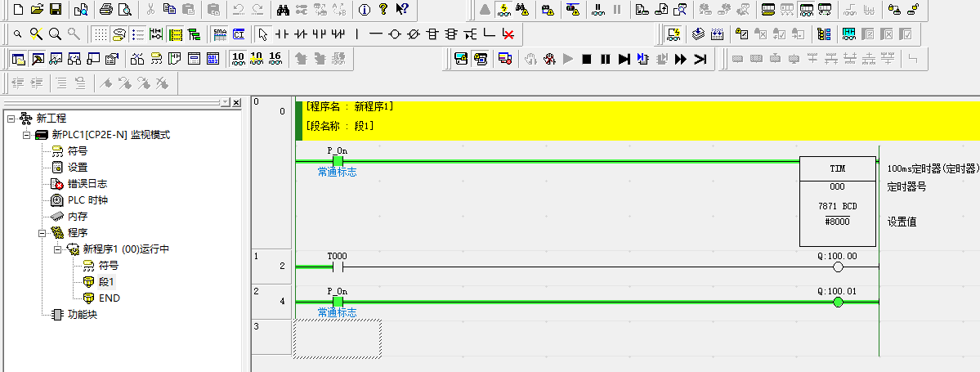This screenshot has width=980, height=372.
Task: Collapse the 程序 tree node
Action: pos(42,233)
